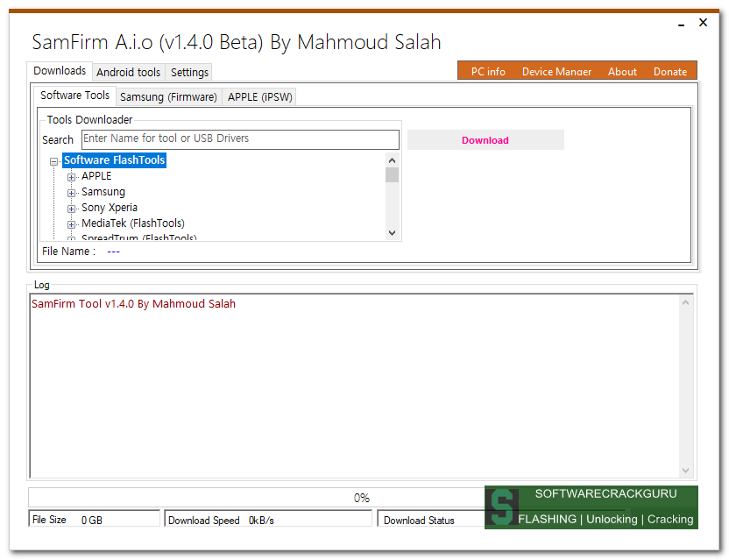Switch to the Downloads tab
The height and width of the screenshot is (560, 729).
click(60, 71)
